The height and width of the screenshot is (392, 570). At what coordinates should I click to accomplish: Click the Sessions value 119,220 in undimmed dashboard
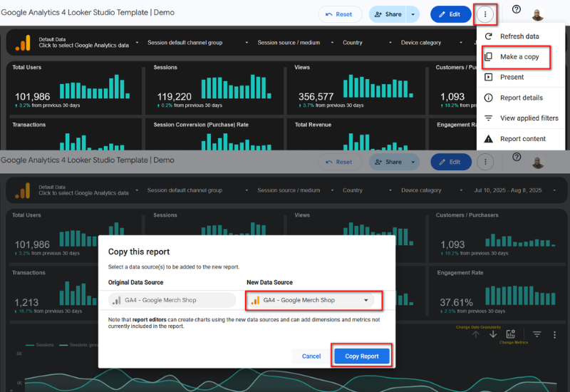coord(174,97)
